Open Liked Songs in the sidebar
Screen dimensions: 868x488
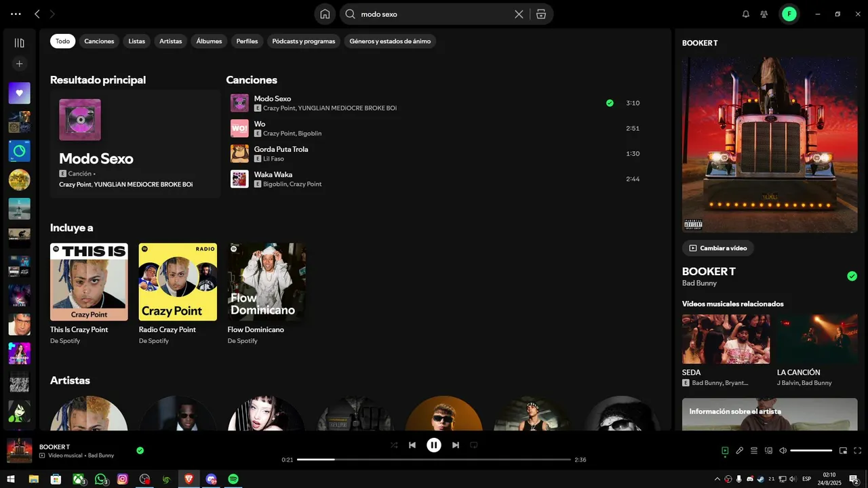pos(19,93)
